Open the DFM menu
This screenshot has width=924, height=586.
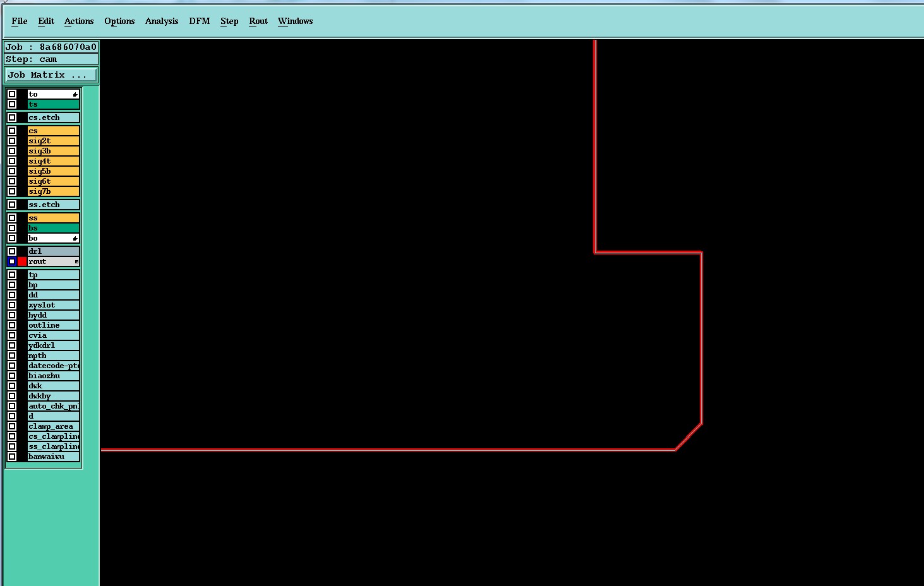[200, 21]
